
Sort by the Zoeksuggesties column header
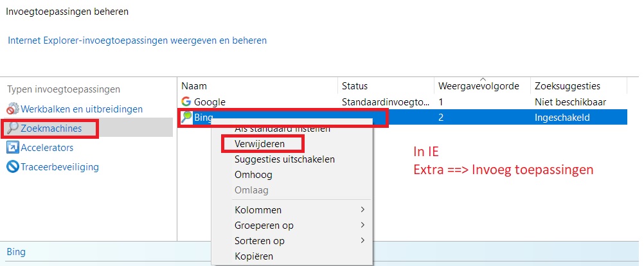pyautogui.click(x=578, y=86)
